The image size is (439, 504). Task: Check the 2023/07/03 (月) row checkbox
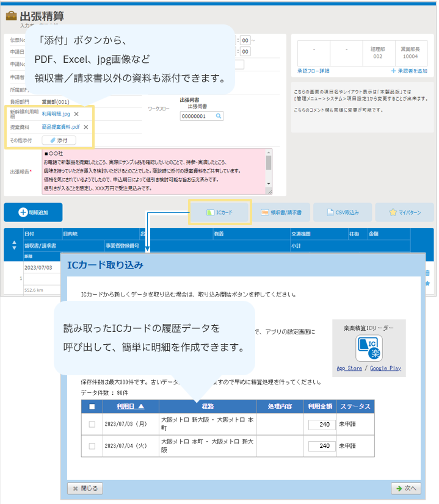(x=92, y=424)
